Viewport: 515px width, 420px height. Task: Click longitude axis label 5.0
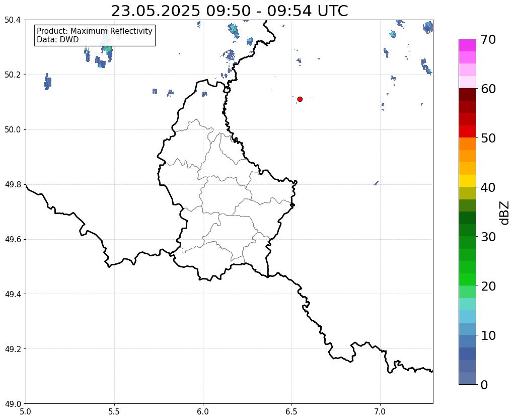26,412
